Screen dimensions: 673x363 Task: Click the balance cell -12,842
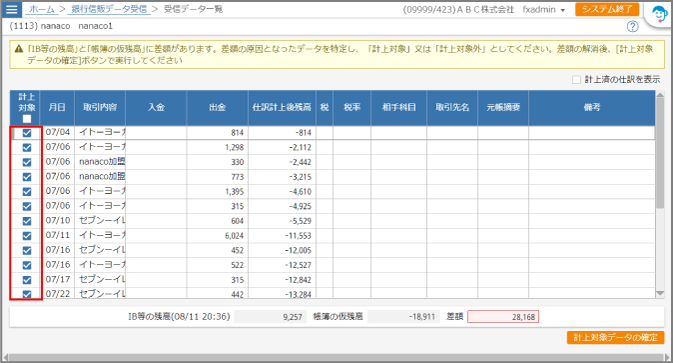282,280
